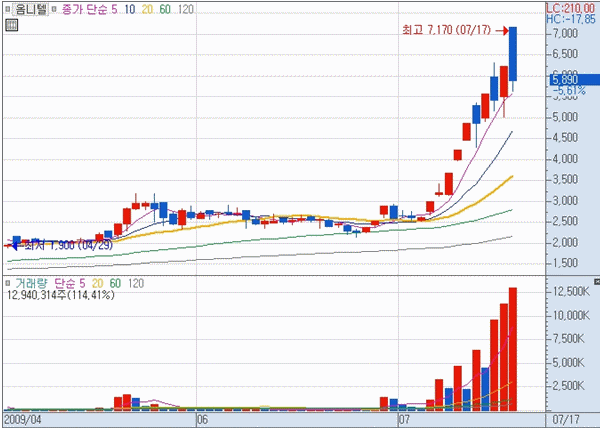The width and height of the screenshot is (600, 428).
Task: Toggle the 20-day volume moving average
Action: point(99,284)
